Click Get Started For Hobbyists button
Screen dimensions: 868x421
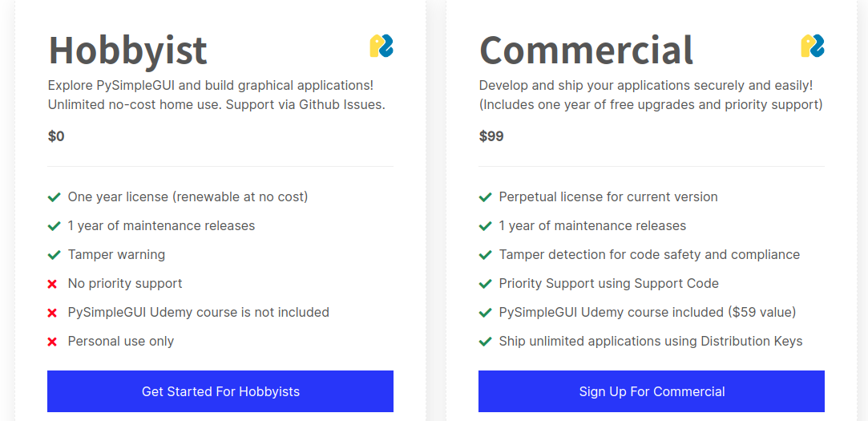click(220, 391)
